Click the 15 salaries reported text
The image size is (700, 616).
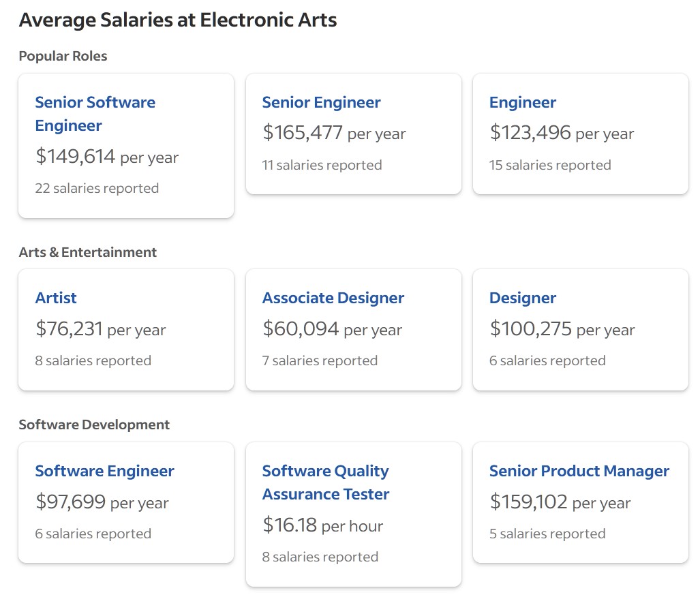550,165
